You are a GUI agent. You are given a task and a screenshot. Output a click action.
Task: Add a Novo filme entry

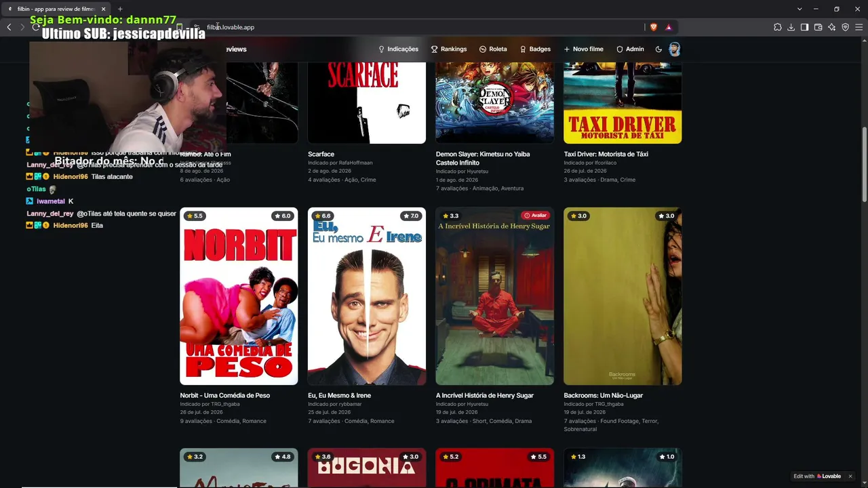583,49
